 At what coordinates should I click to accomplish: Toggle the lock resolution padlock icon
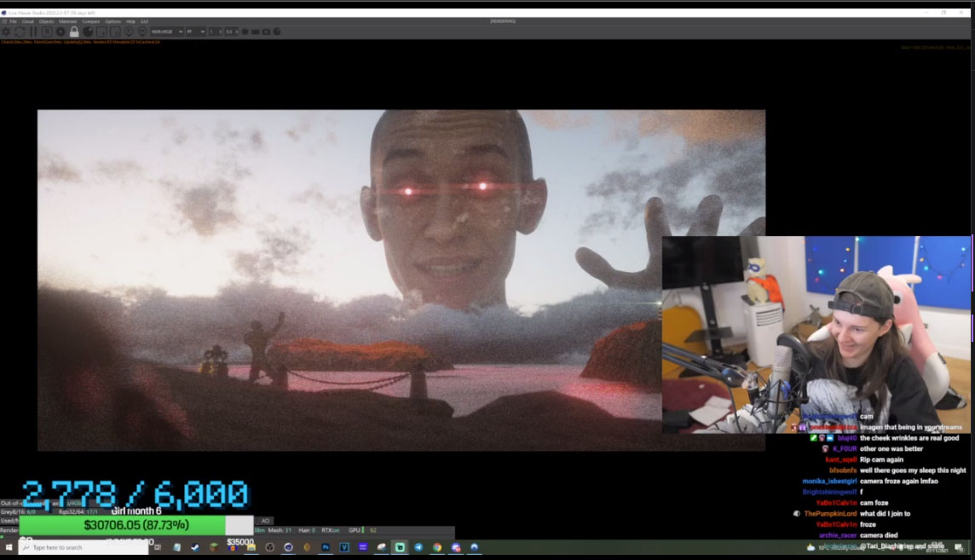[x=75, y=32]
